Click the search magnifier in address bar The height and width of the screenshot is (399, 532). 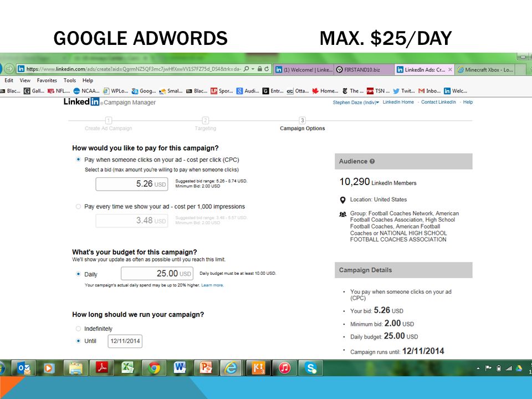click(247, 69)
